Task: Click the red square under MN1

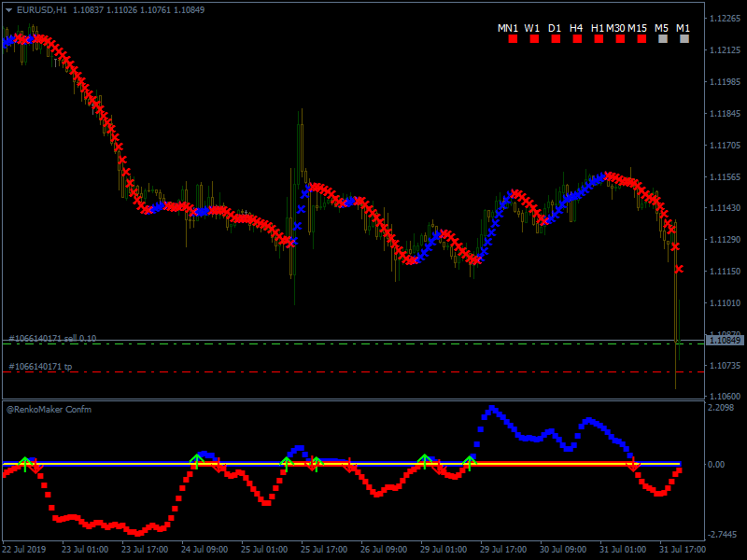Action: coord(513,39)
